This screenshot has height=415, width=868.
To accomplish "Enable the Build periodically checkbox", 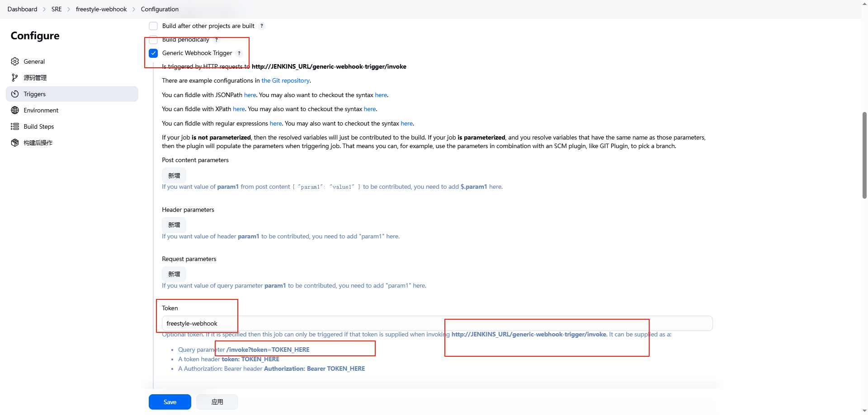I will tap(154, 40).
